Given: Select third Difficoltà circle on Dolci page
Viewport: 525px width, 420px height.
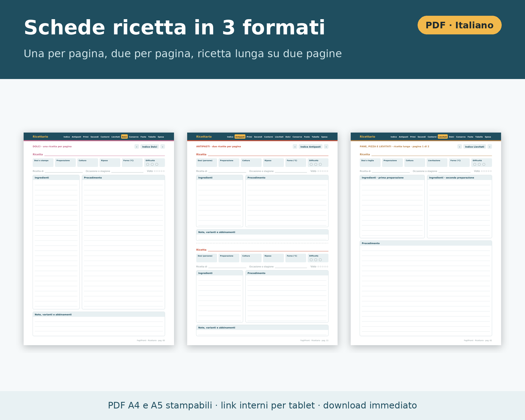Looking at the screenshot, I should pyautogui.click(x=157, y=164).
